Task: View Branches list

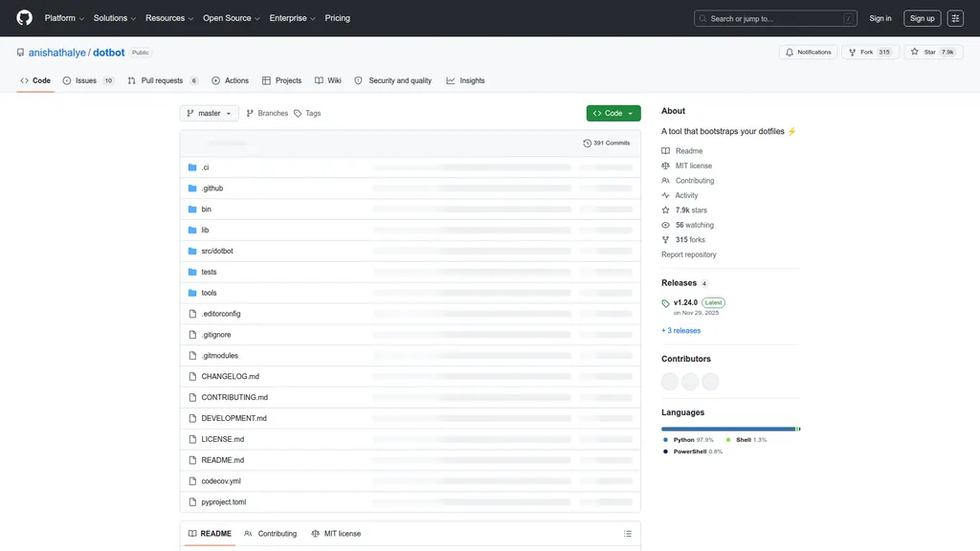Action: (x=268, y=113)
